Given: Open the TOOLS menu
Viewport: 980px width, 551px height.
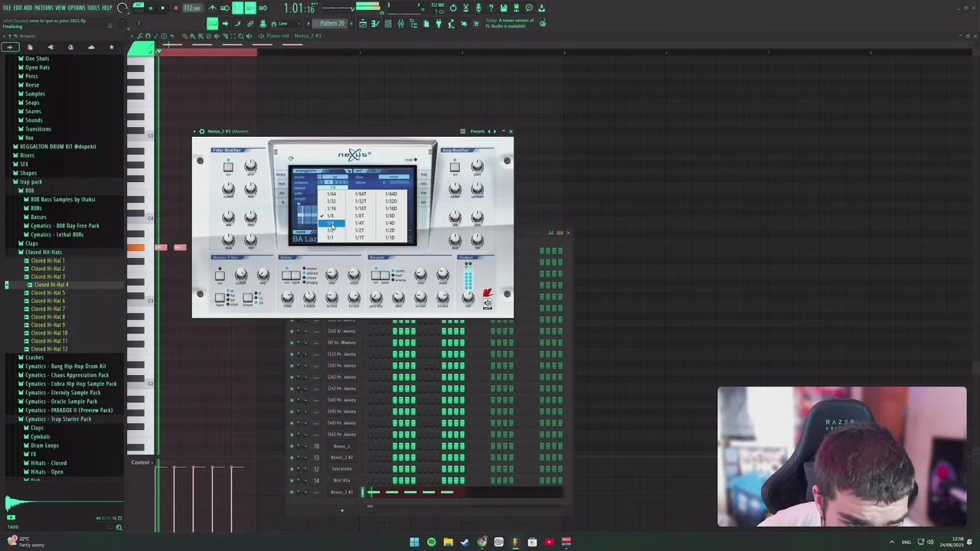Looking at the screenshot, I should (x=94, y=8).
